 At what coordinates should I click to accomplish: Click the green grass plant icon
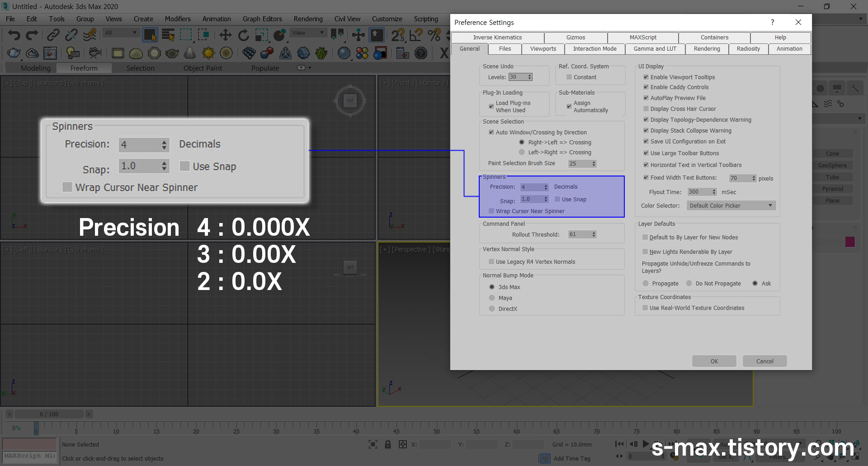click(321, 53)
